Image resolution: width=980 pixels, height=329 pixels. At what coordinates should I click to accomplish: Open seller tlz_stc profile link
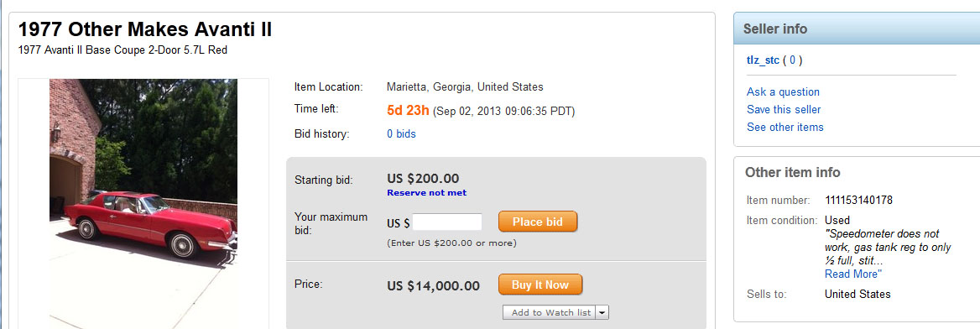764,60
